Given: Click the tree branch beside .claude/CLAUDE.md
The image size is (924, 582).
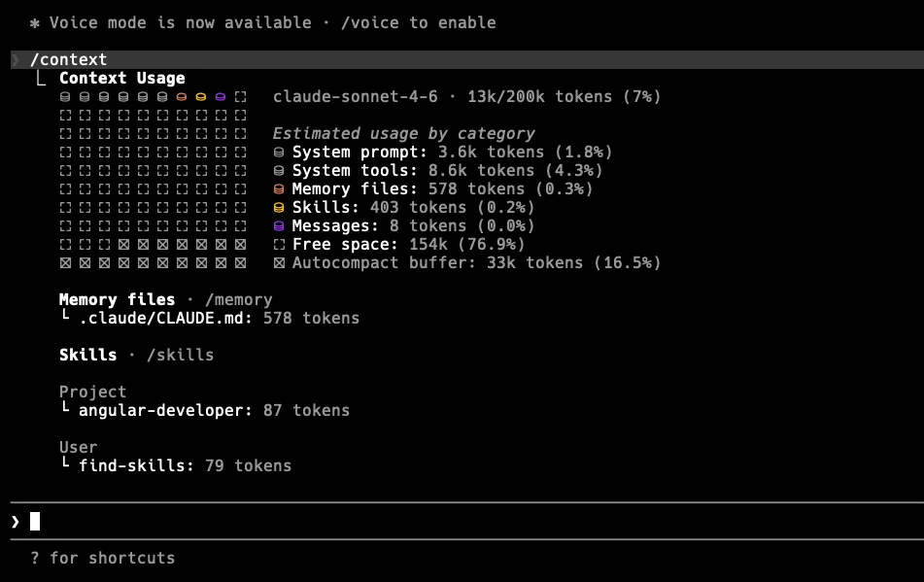Looking at the screenshot, I should [65, 318].
